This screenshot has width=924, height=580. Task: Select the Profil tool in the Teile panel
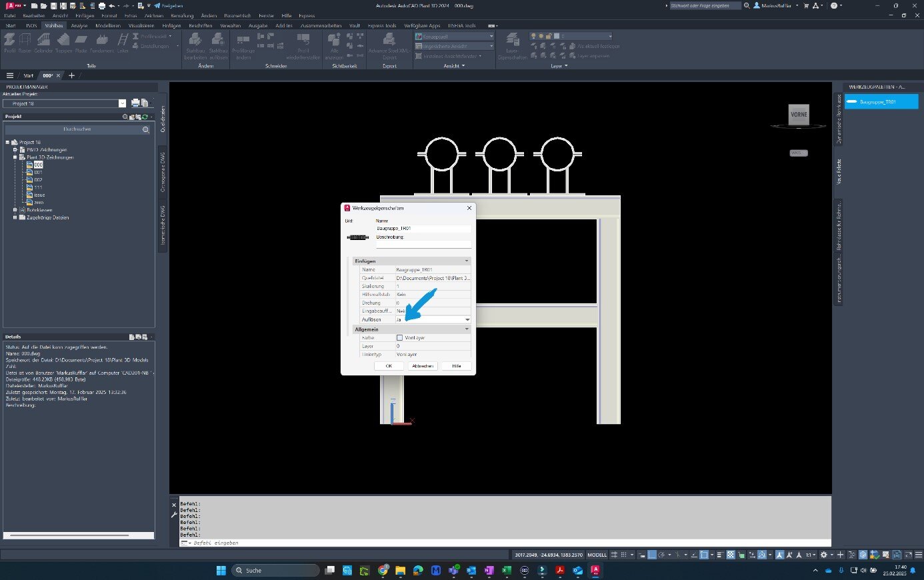9,43
